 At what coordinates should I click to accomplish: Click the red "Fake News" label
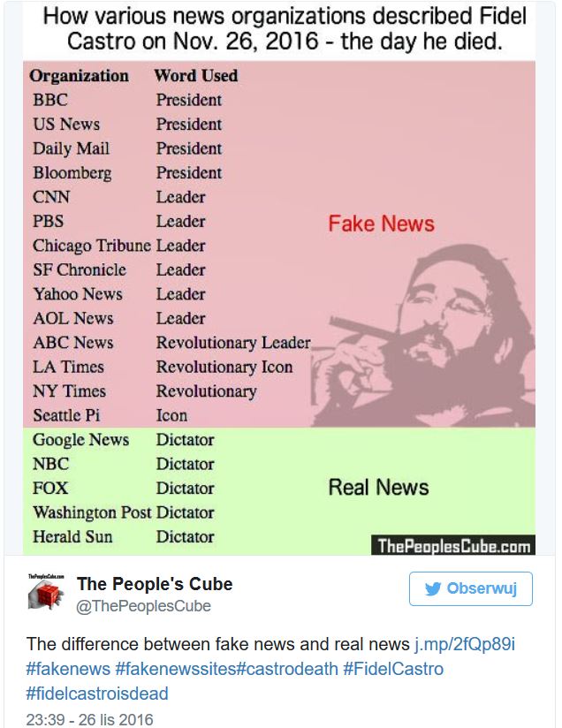tap(381, 224)
